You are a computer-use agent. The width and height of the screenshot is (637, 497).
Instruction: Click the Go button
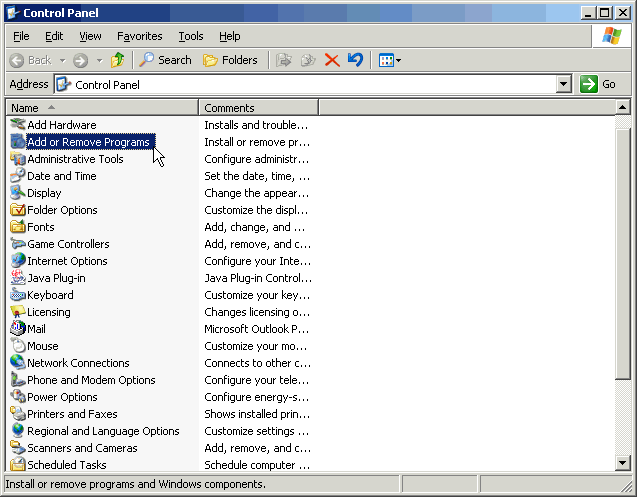599,85
